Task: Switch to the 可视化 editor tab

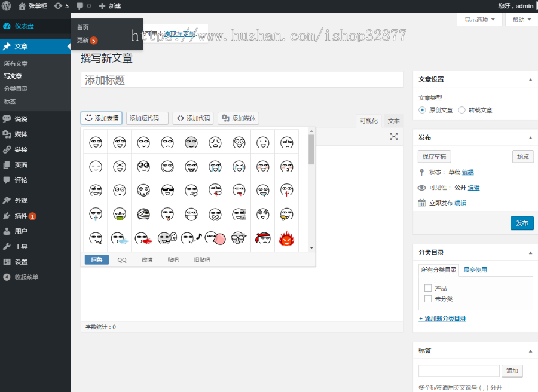Action: 368,121
